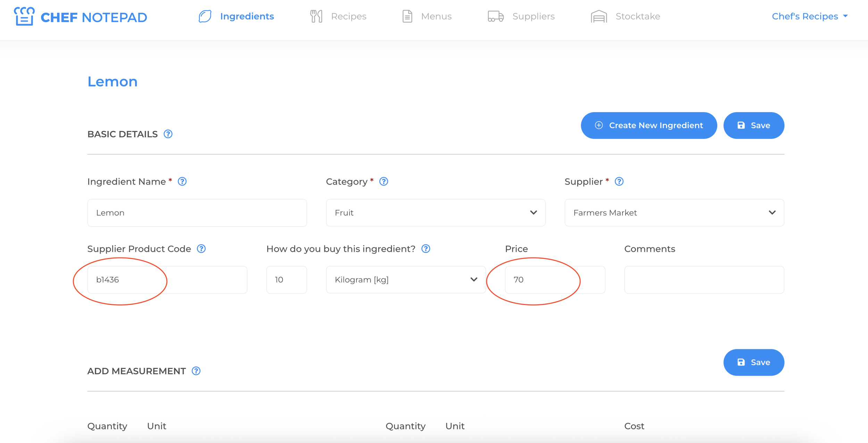Click help icon beside Supplier Product Code

201,249
